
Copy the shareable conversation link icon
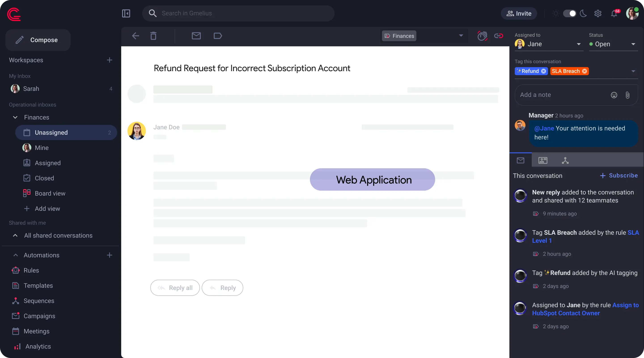498,36
